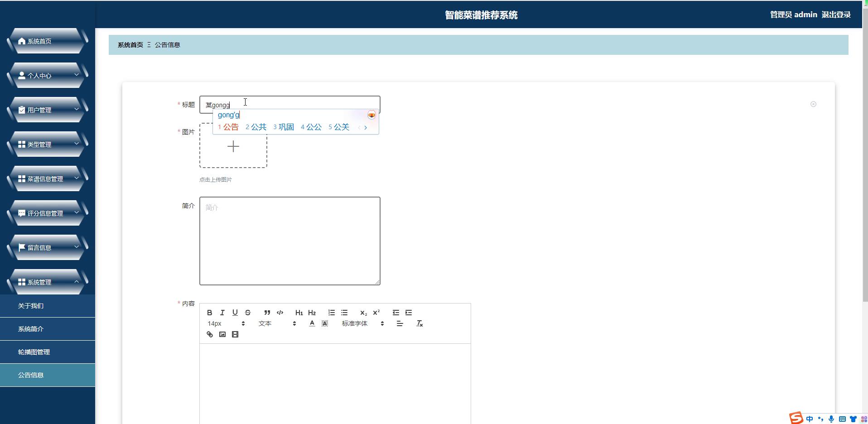Open the 轮播图管理 submenu item
The width and height of the screenshot is (868, 424).
click(x=48, y=352)
